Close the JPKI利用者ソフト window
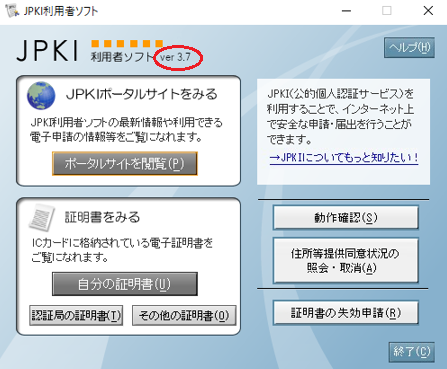The width and height of the screenshot is (447, 369). [428, 11]
